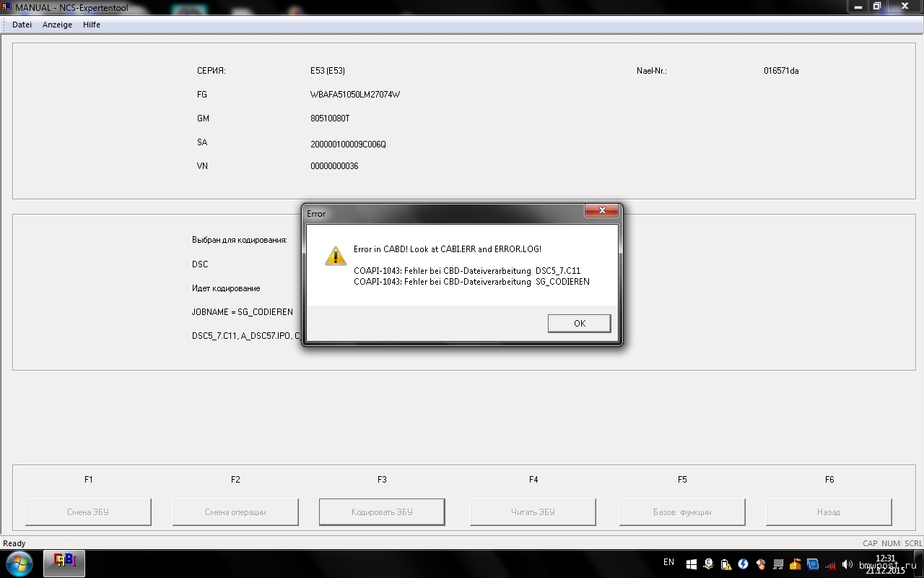Click the Windows logo tray icon
This screenshot has height=578, width=924.
tap(691, 564)
